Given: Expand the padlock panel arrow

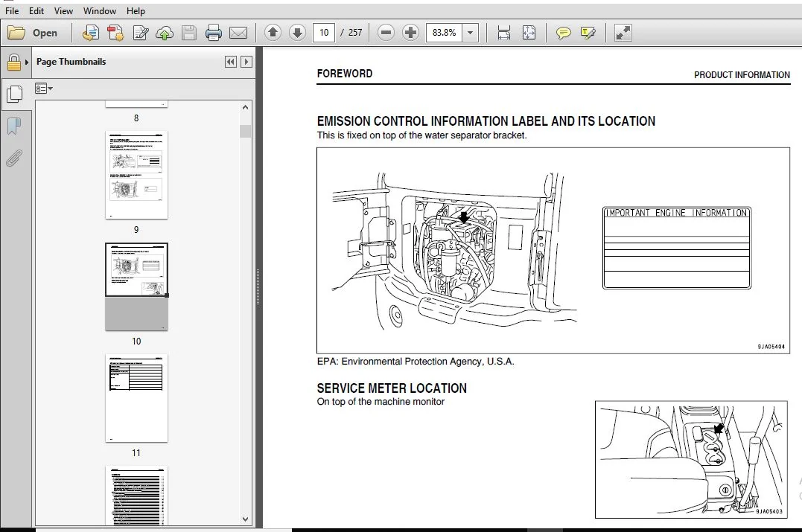Looking at the screenshot, I should [x=27, y=63].
